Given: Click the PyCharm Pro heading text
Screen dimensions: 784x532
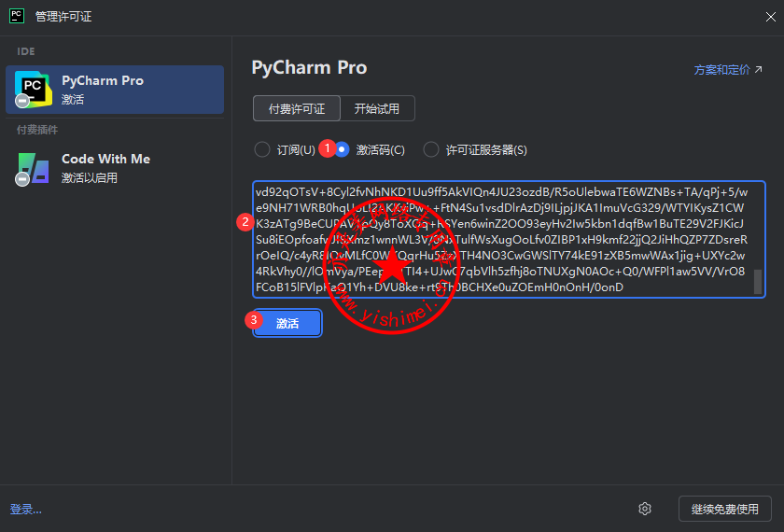Looking at the screenshot, I should [309, 67].
